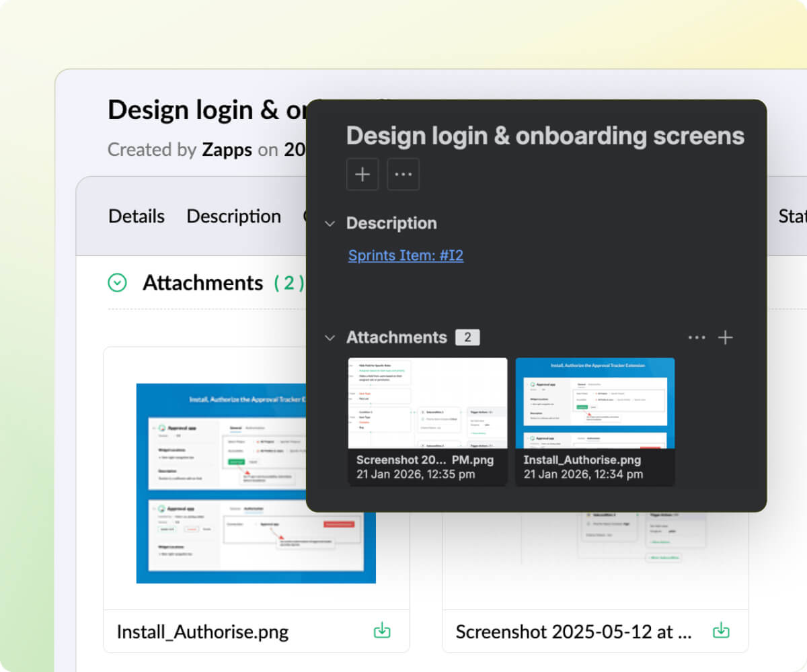Open the Screenshot 20... PM.png thumbnail in the popup
The image size is (807, 672).
pos(427,403)
